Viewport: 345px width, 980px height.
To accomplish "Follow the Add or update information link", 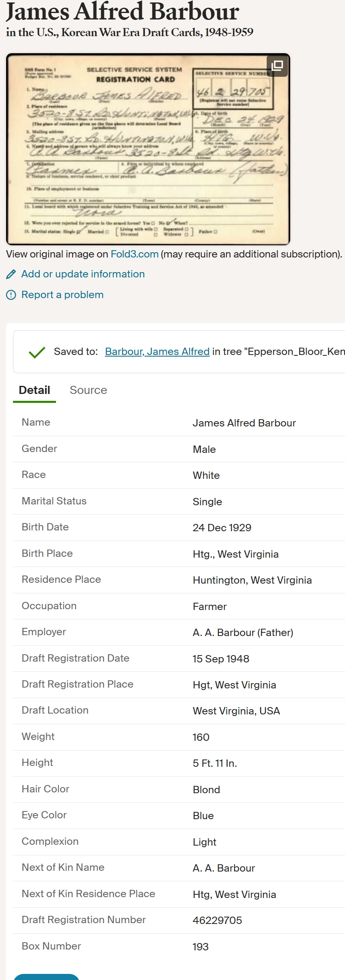I will tap(83, 274).
